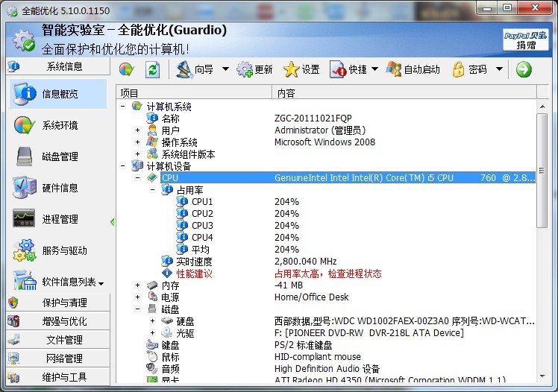Open 服务与驱动 services and drivers

tap(58, 250)
